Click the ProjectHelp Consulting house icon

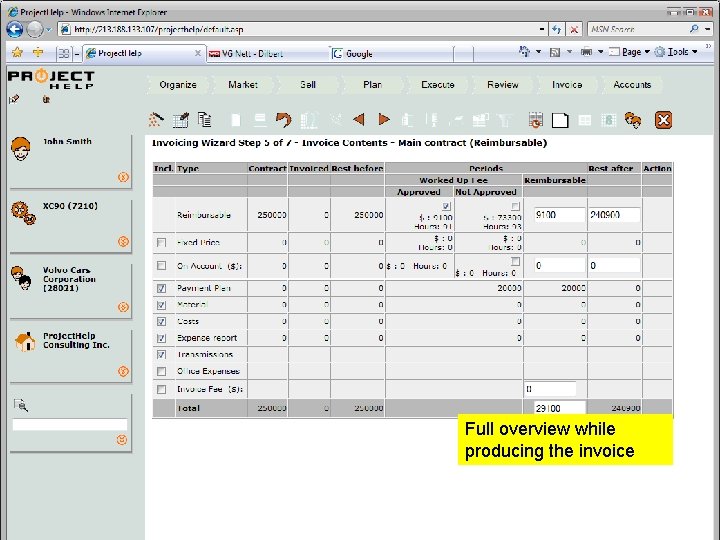pyautogui.click(x=25, y=342)
